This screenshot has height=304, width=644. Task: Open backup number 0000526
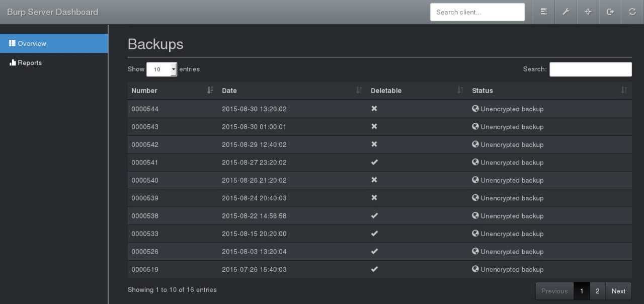click(145, 252)
